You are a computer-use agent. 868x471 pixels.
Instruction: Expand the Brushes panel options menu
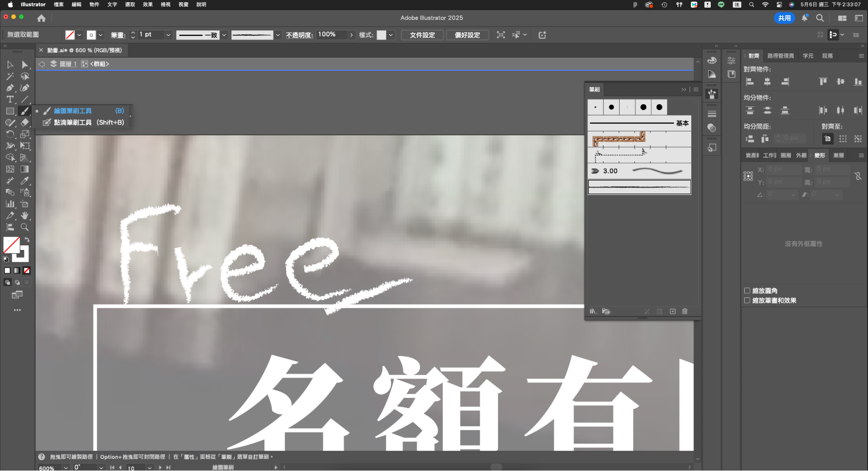(x=696, y=89)
